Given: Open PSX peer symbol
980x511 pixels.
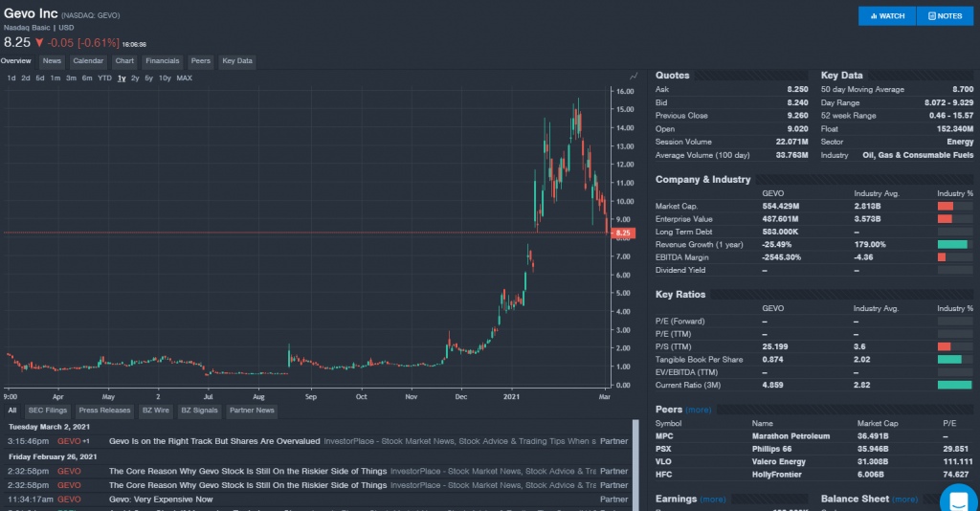Looking at the screenshot, I should pos(663,449).
